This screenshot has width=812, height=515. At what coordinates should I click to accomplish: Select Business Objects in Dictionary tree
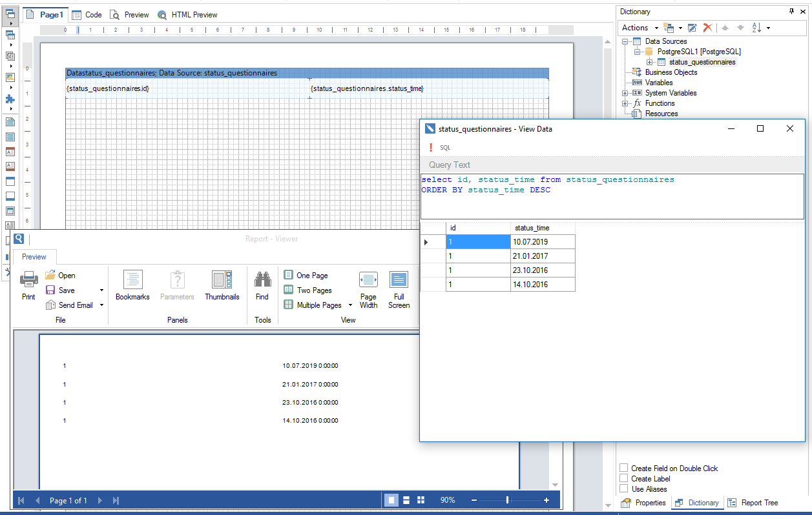(x=671, y=72)
